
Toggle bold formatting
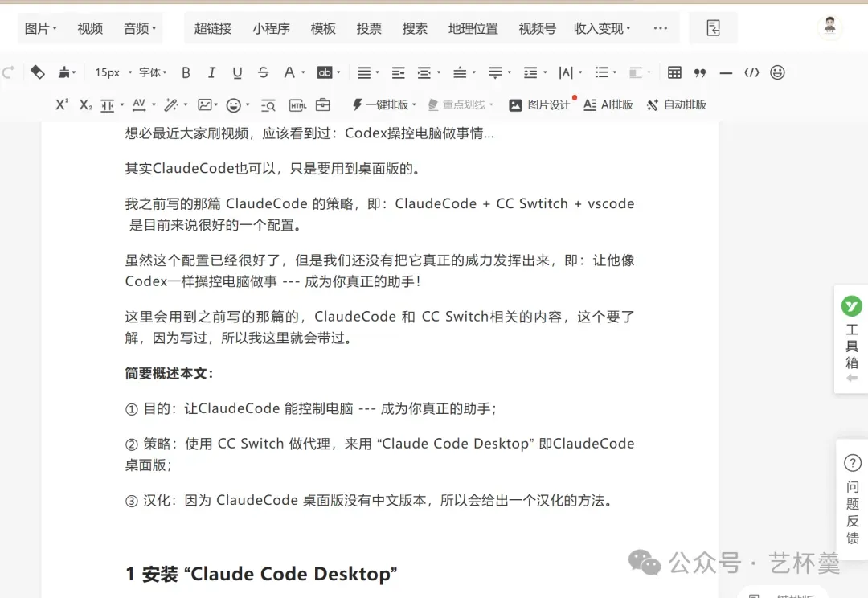tap(186, 72)
